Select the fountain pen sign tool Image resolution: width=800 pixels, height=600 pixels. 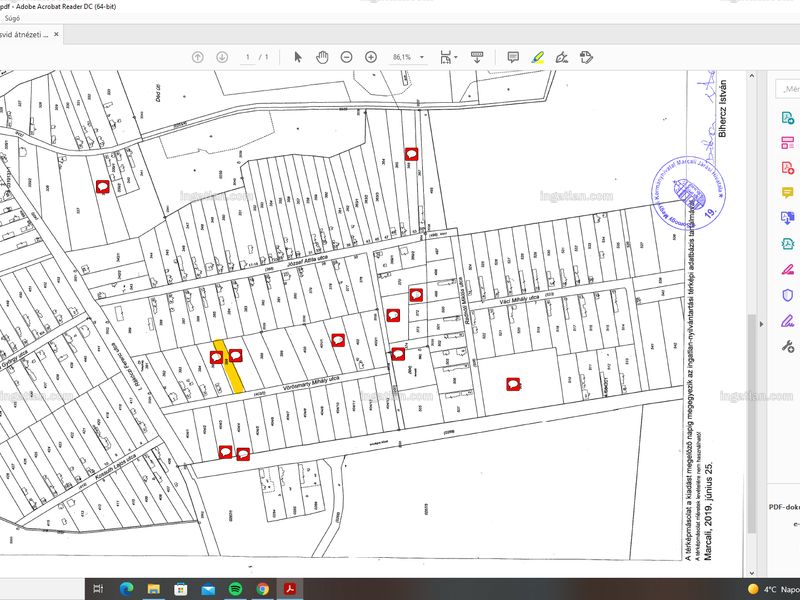(562, 57)
